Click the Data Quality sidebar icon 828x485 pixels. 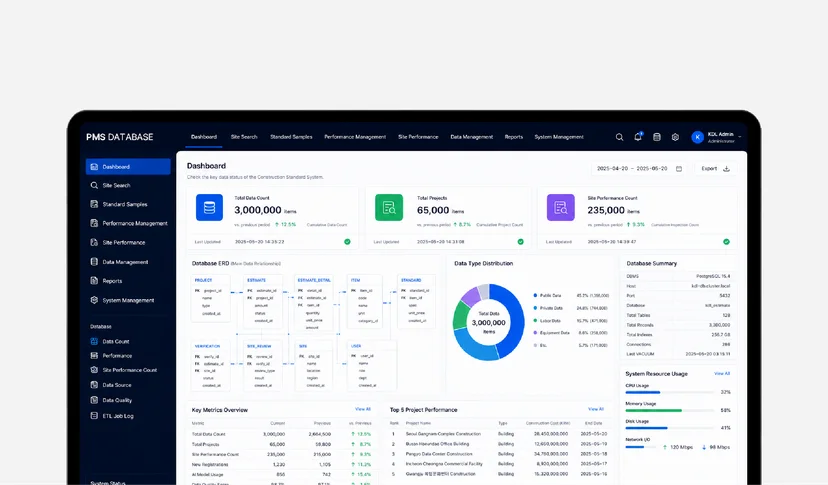[x=94, y=400]
